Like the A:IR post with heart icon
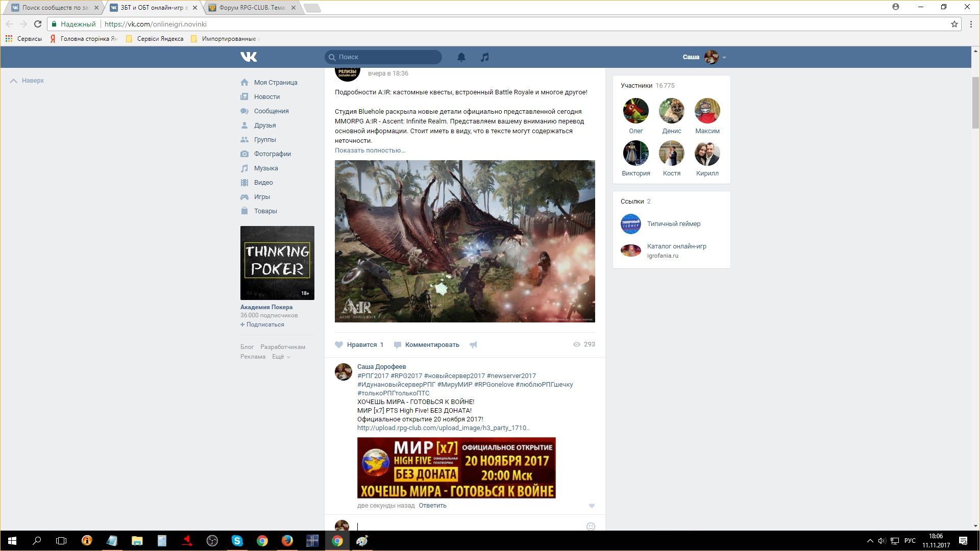 pyautogui.click(x=339, y=344)
